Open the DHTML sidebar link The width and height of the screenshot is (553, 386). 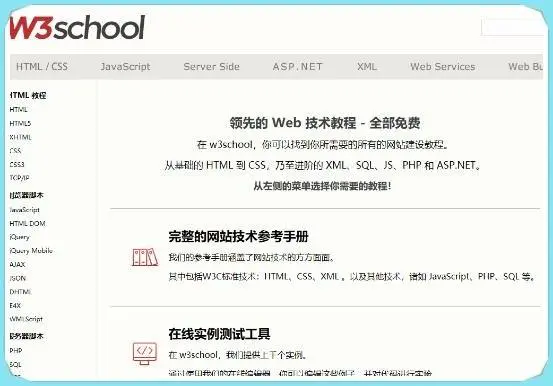pos(20,292)
